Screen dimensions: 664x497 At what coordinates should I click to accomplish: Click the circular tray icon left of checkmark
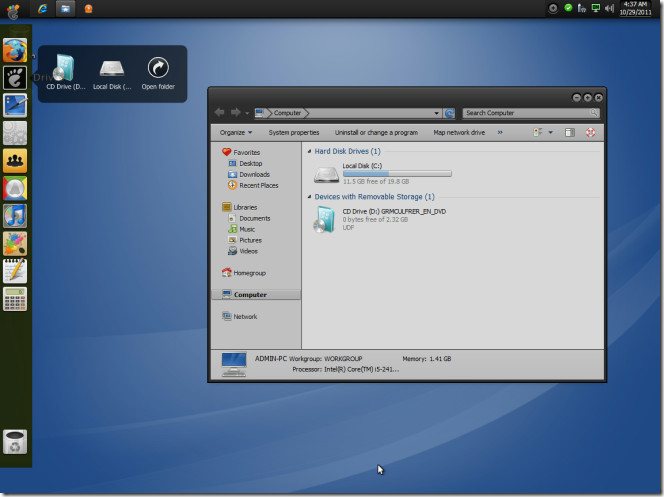[553, 8]
